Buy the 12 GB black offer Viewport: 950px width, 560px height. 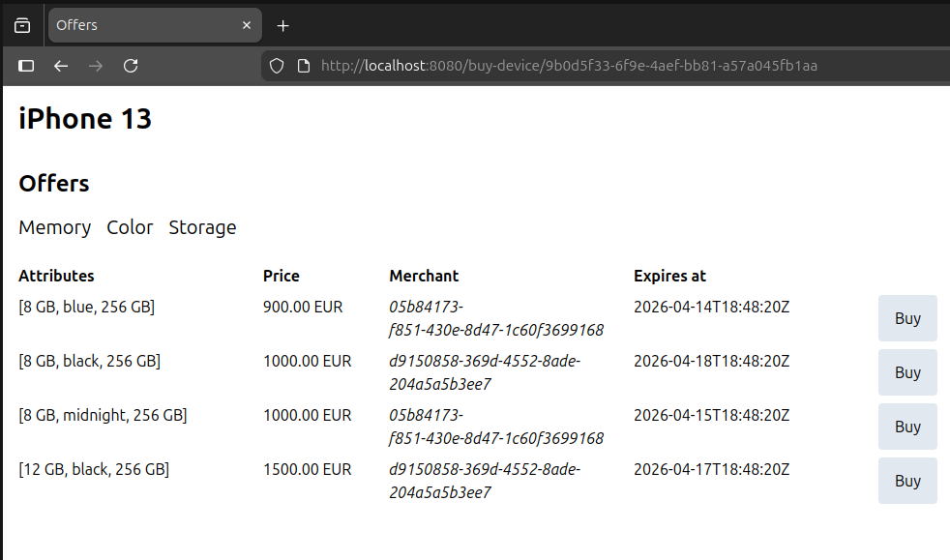point(906,481)
